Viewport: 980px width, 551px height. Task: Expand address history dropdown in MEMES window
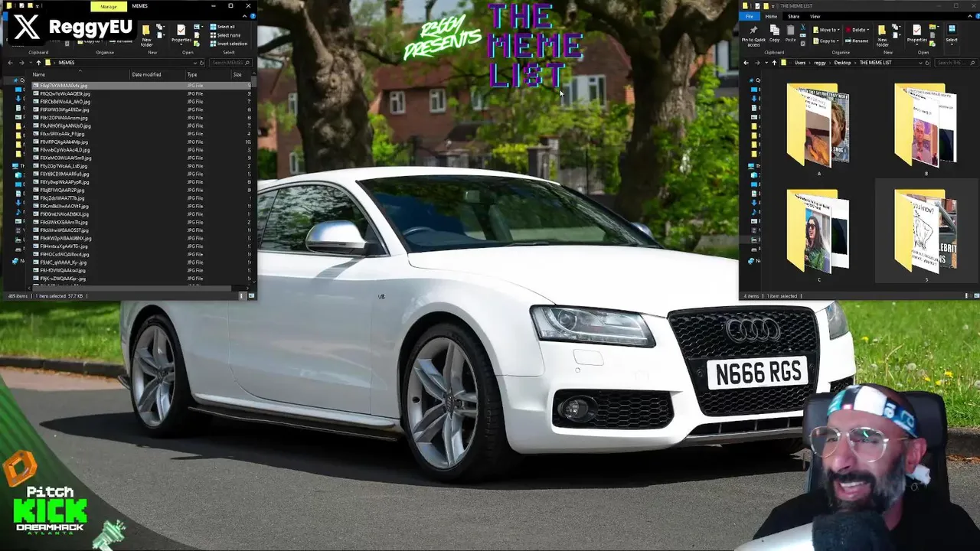tap(194, 63)
